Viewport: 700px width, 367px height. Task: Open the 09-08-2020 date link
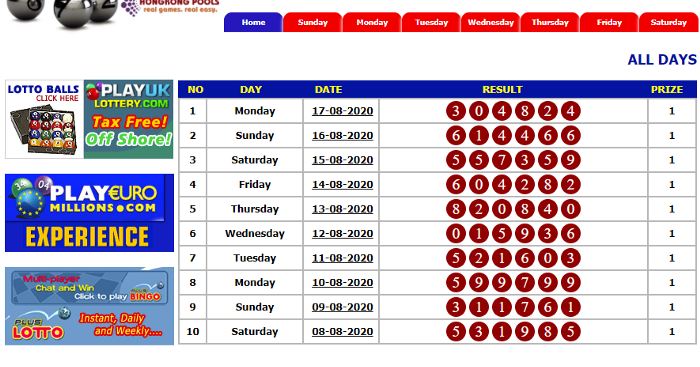click(x=342, y=307)
